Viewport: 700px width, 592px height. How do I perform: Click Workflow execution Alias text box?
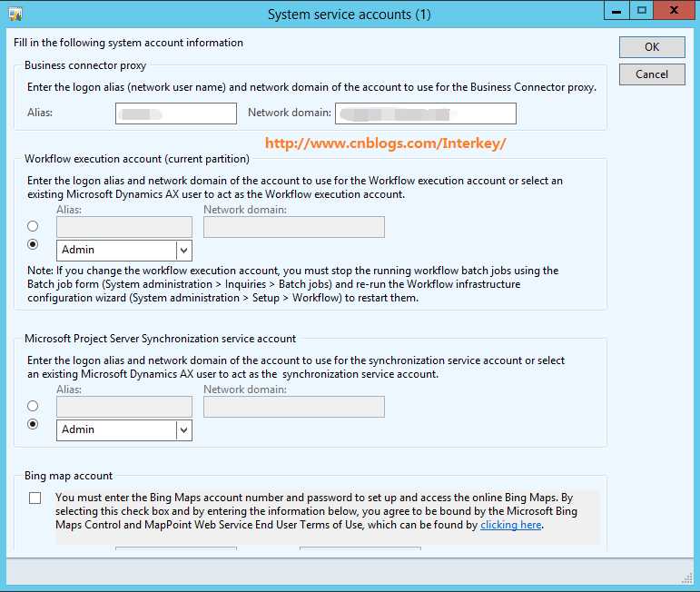click(124, 227)
